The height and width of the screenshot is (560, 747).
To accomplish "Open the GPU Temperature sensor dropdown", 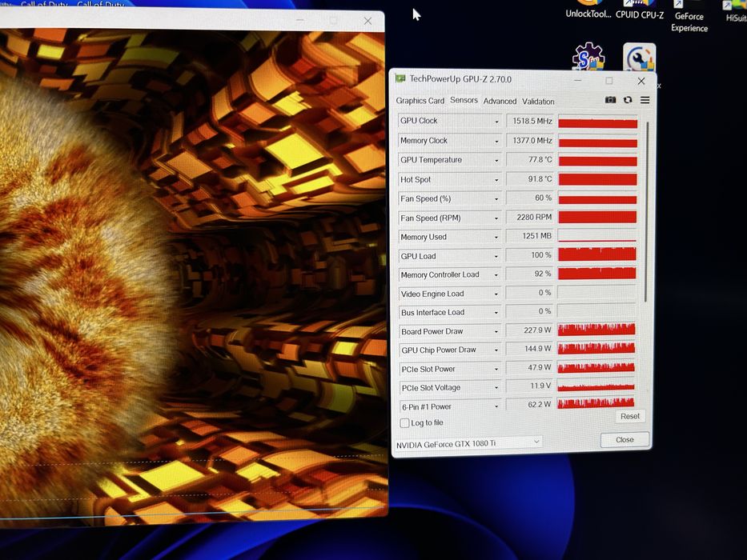I will click(x=496, y=161).
